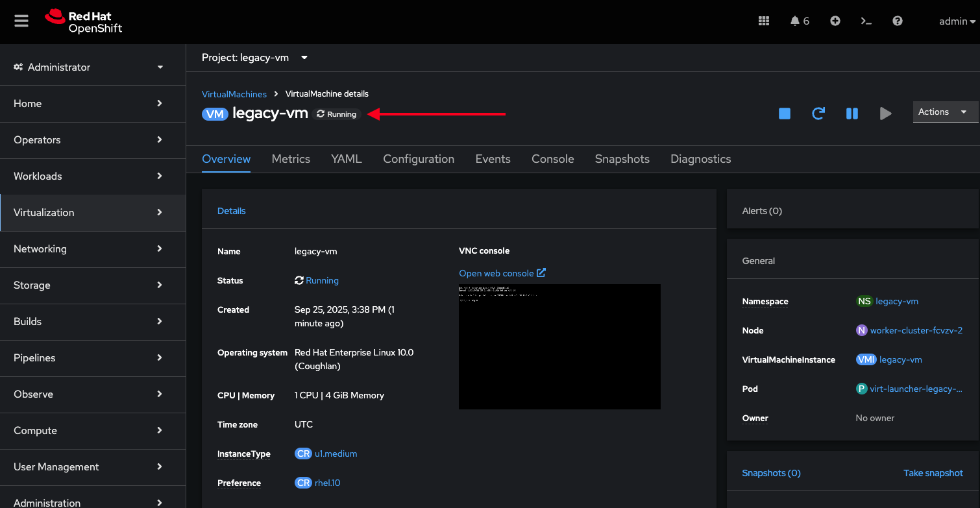Open the help question mark icon
The height and width of the screenshot is (508, 980).
(898, 21)
